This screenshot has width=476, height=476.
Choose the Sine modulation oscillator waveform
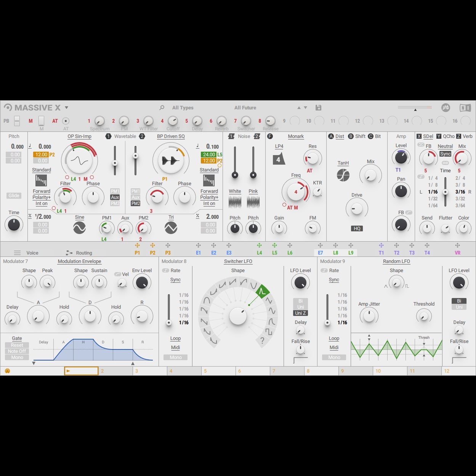click(x=79, y=217)
